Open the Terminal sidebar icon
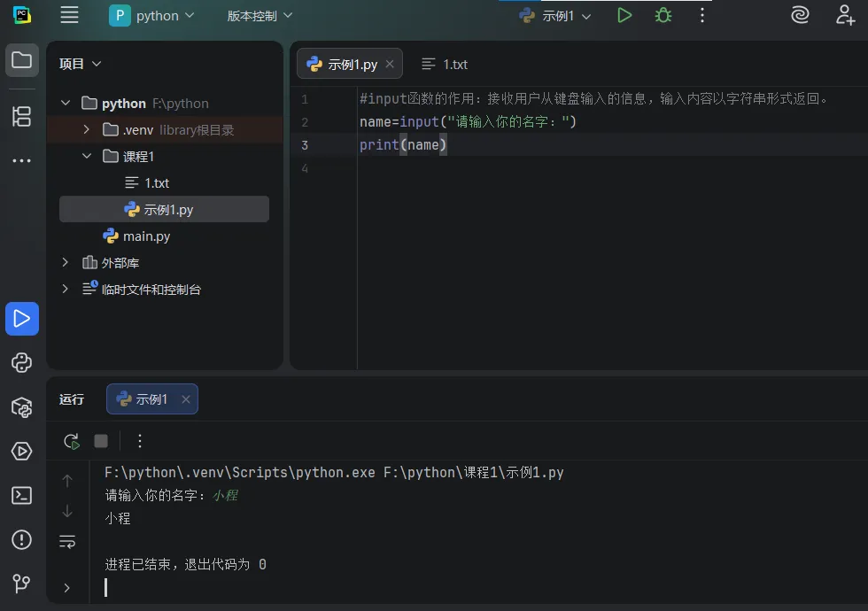The image size is (868, 611). (x=21, y=496)
